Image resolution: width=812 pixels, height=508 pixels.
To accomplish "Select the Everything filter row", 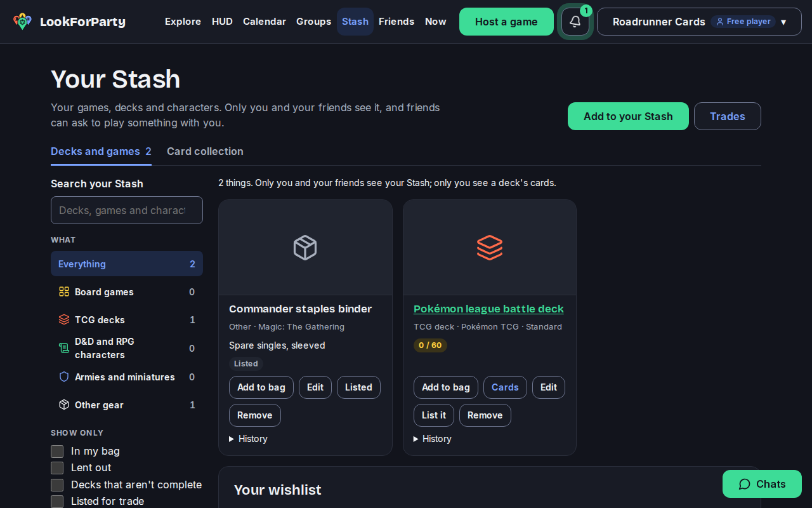I will click(127, 264).
